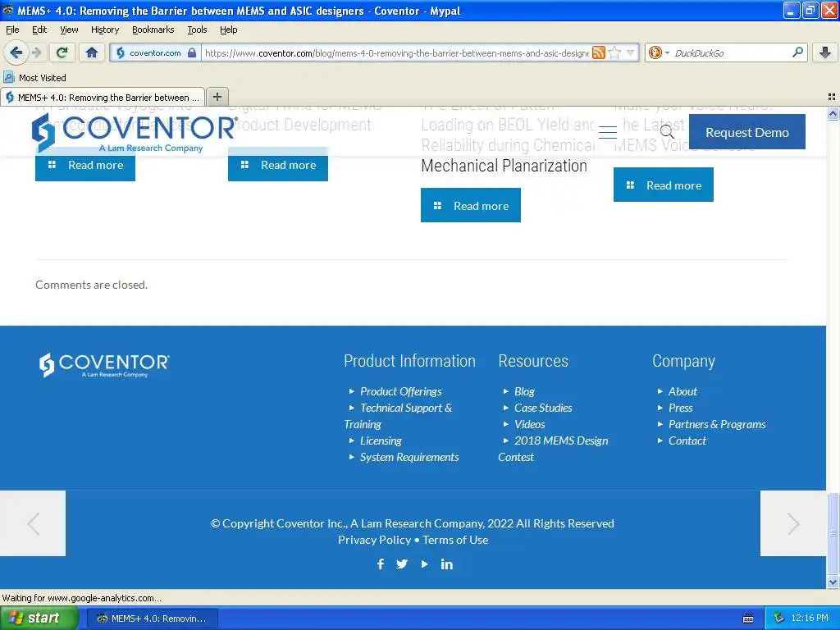Open the Edit menu
Screen dimensions: 840x630
pyautogui.click(x=39, y=30)
